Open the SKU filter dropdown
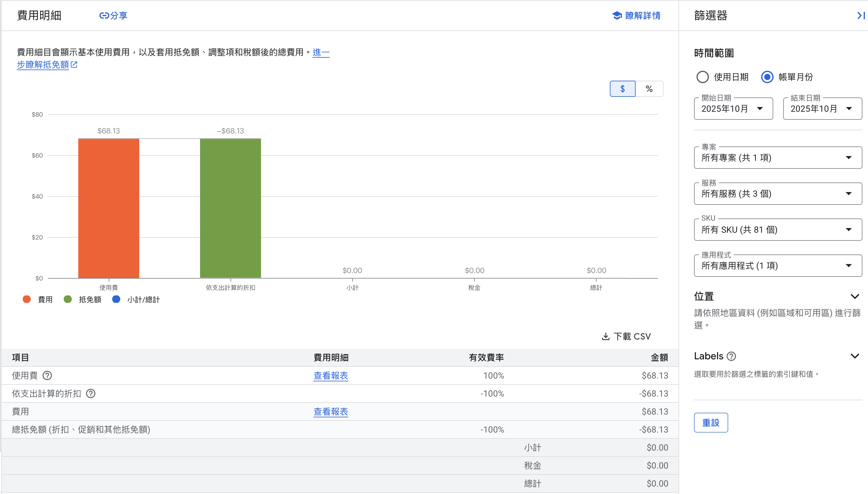 click(778, 230)
